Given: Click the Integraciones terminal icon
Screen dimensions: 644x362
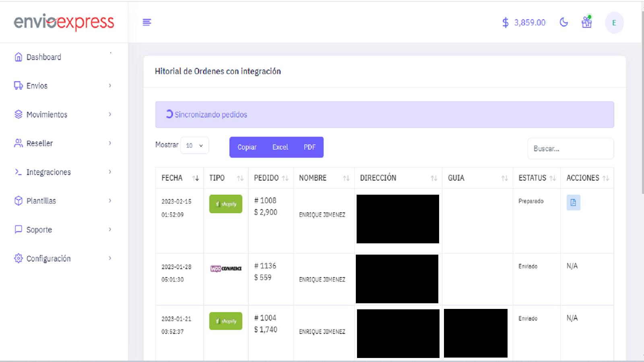Looking at the screenshot, I should 18,172.
